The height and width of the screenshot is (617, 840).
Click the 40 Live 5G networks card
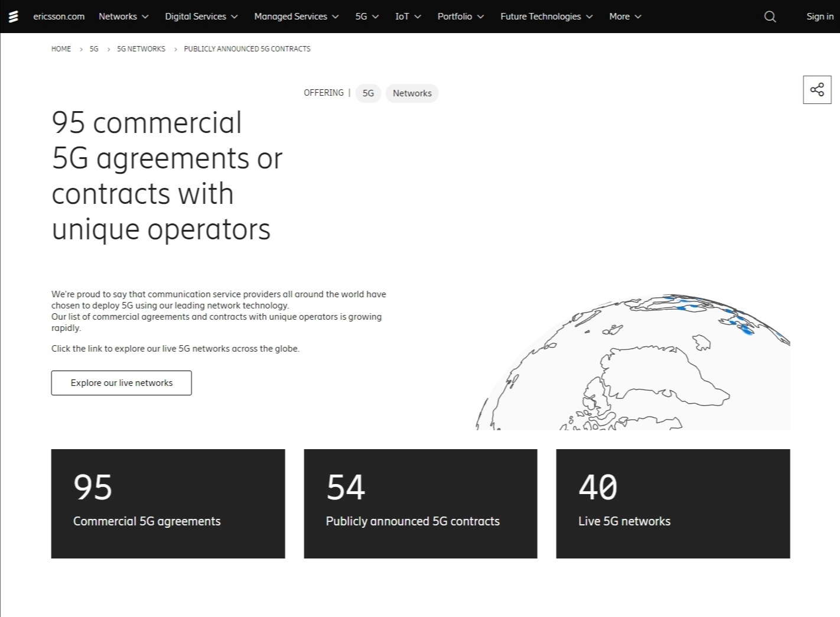pyautogui.click(x=673, y=504)
